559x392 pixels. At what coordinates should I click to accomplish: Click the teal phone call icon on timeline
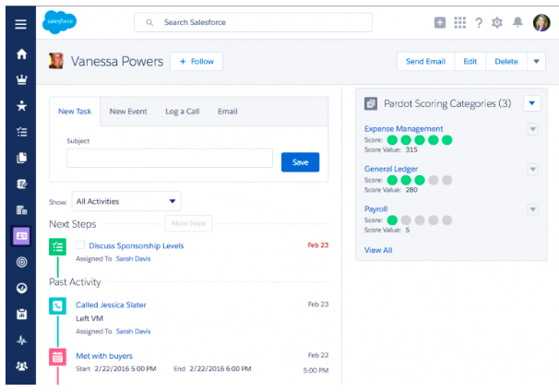point(57,306)
